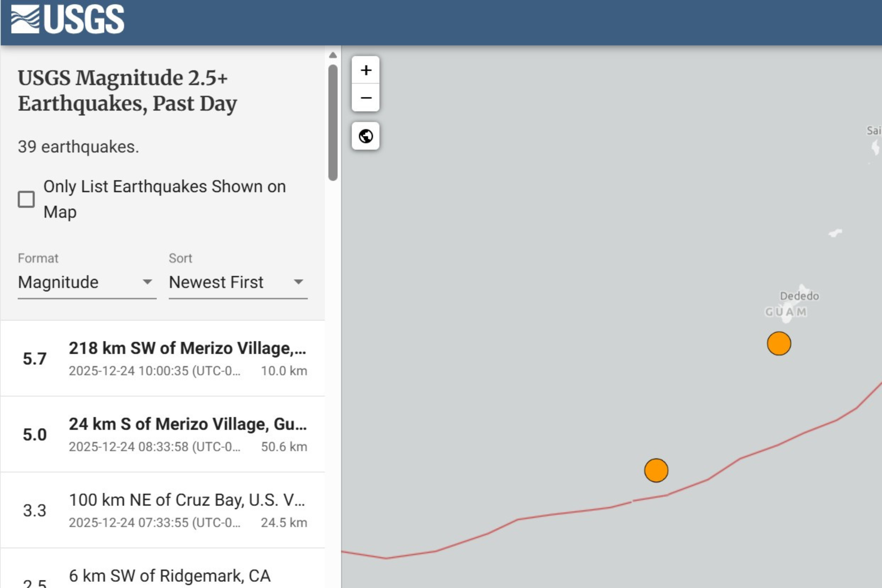Zoom in on the map

(366, 70)
